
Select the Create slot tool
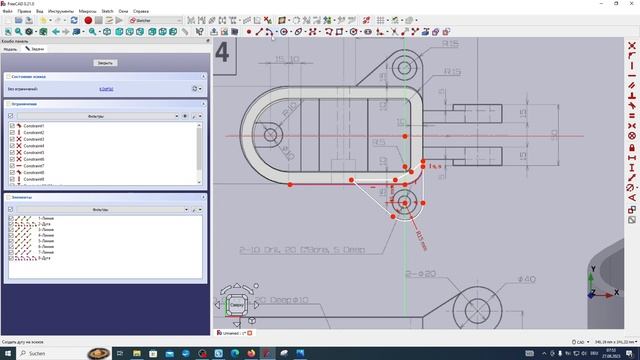(x=368, y=32)
